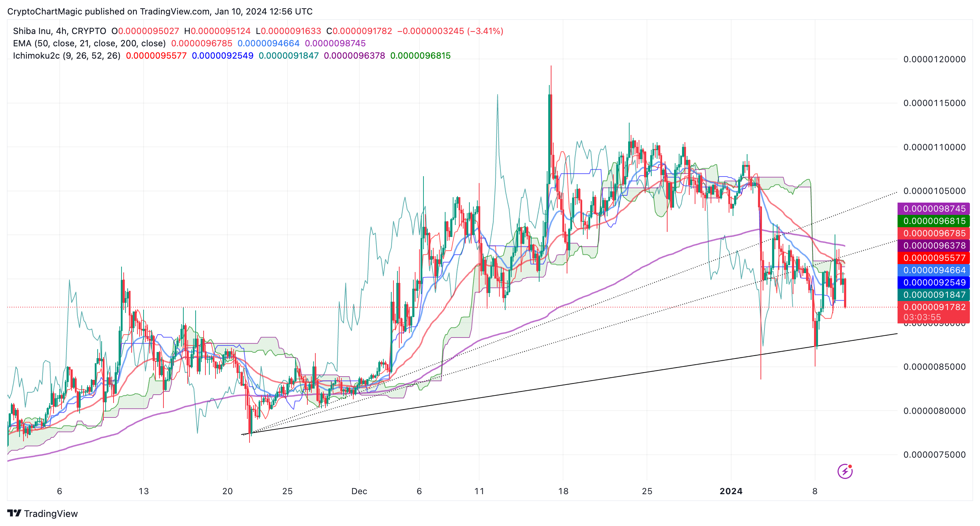Click the CryptoChartMagic published header text
980x526 pixels.
160,12
